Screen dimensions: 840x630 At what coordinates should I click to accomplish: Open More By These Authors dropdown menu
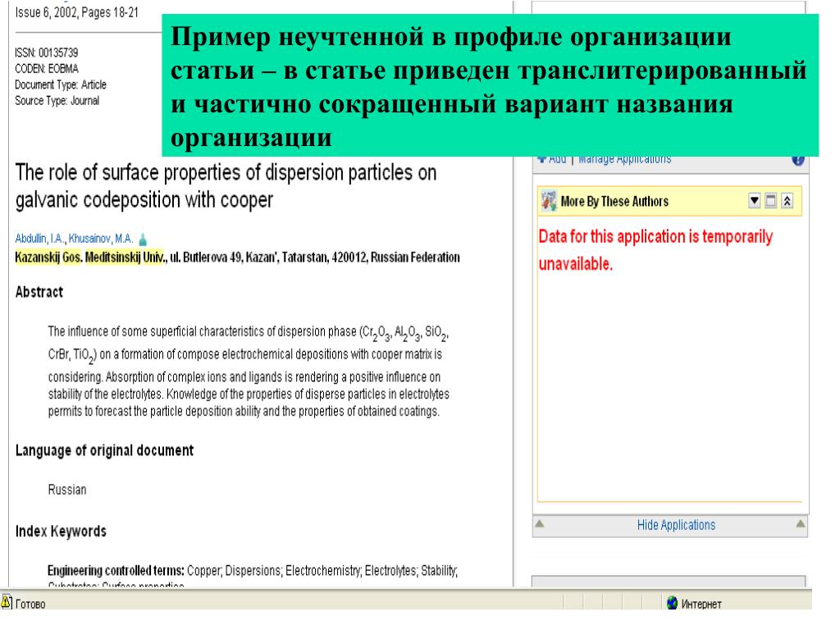(756, 201)
